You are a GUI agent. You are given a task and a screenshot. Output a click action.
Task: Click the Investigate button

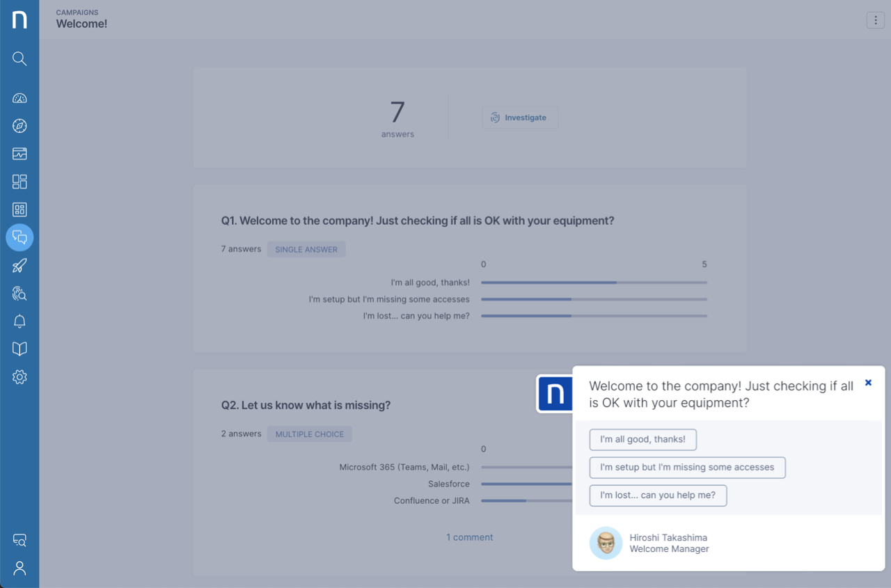(519, 118)
